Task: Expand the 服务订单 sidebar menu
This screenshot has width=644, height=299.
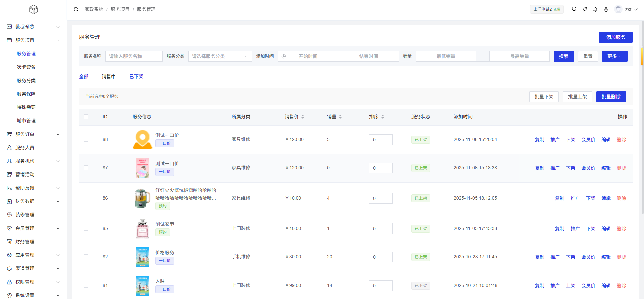Action: 33,134
